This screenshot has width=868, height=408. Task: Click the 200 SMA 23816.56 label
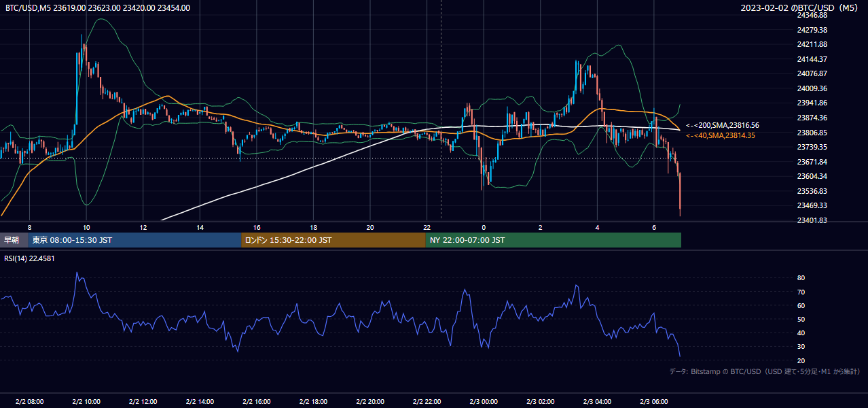pos(723,126)
